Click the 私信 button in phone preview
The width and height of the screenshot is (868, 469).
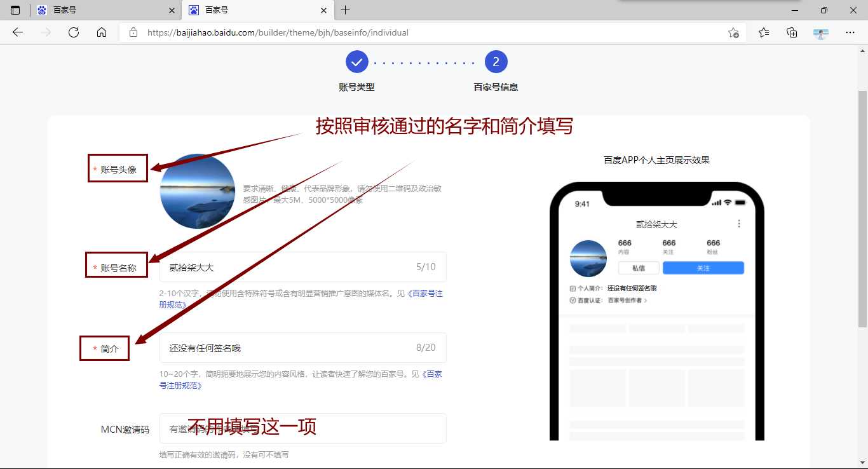tap(638, 268)
